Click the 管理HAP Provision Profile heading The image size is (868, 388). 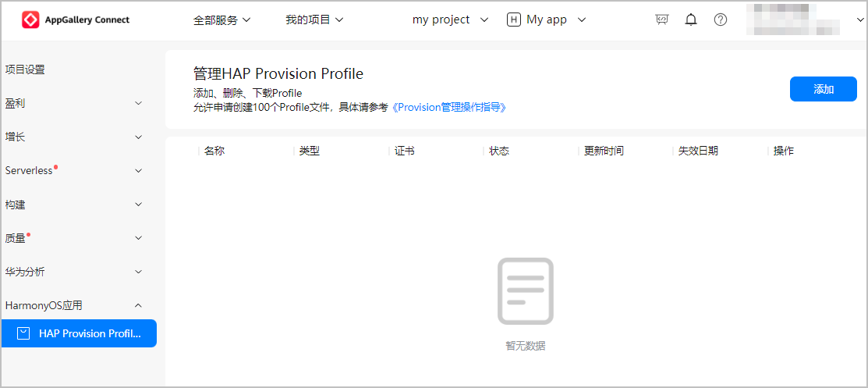[x=278, y=73]
